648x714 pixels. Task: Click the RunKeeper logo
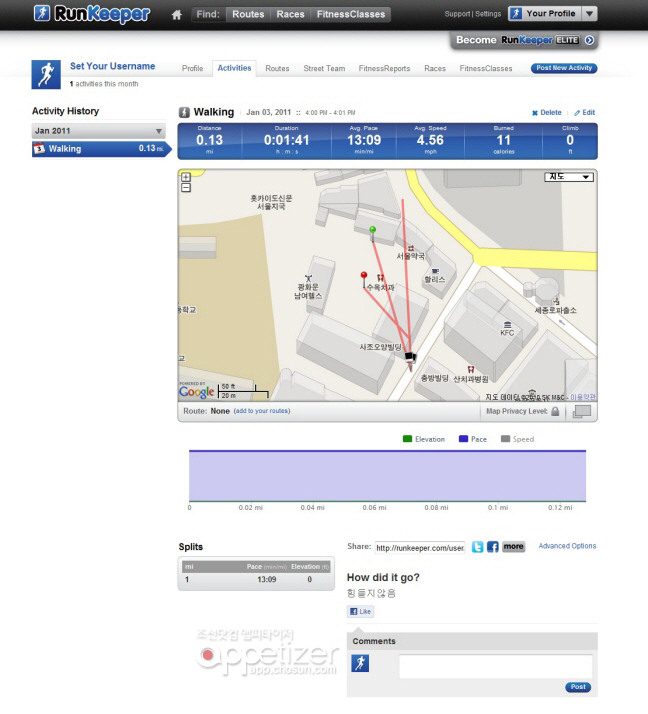(x=92, y=14)
